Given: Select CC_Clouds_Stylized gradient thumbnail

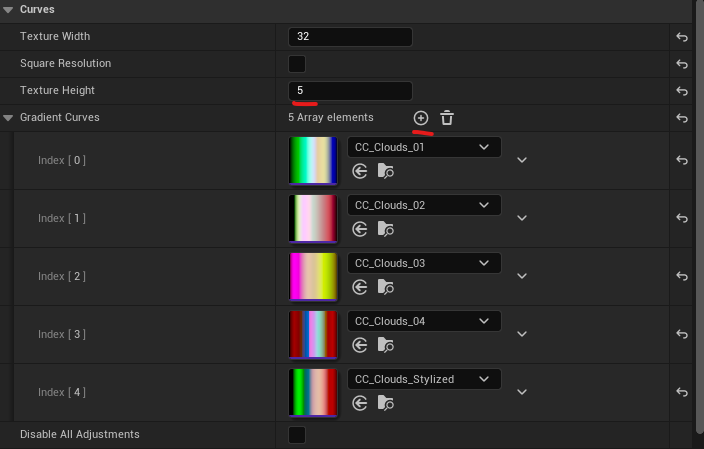Looking at the screenshot, I should tap(313, 392).
